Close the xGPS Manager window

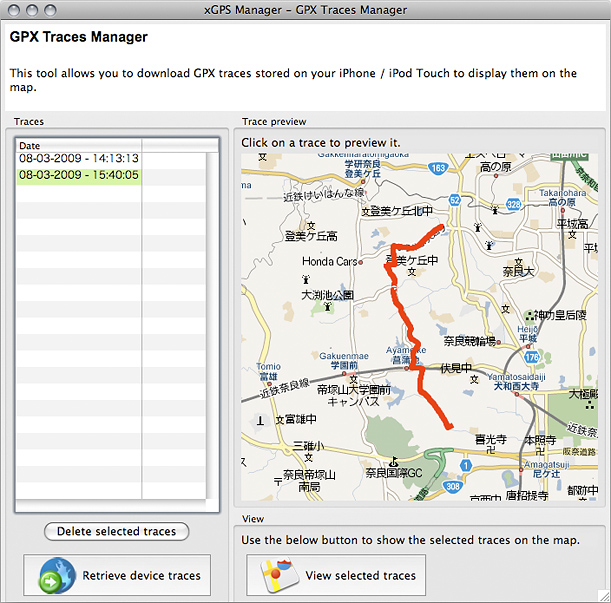click(x=14, y=10)
